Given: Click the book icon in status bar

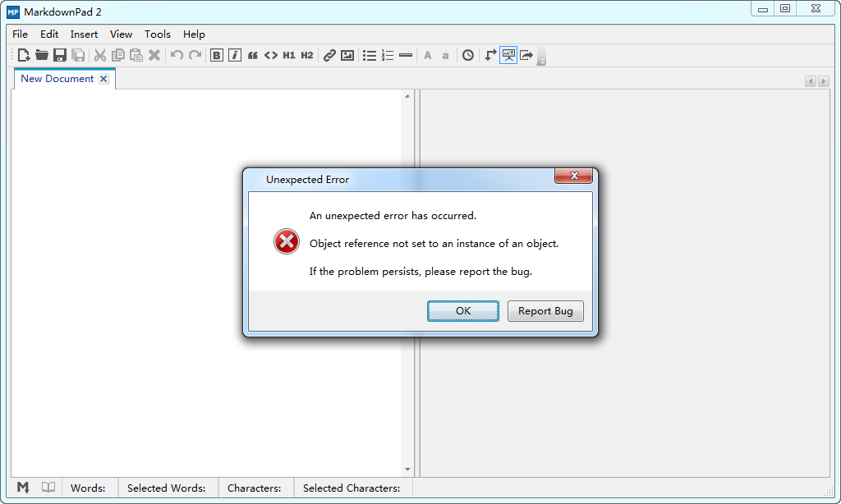Looking at the screenshot, I should coord(48,488).
